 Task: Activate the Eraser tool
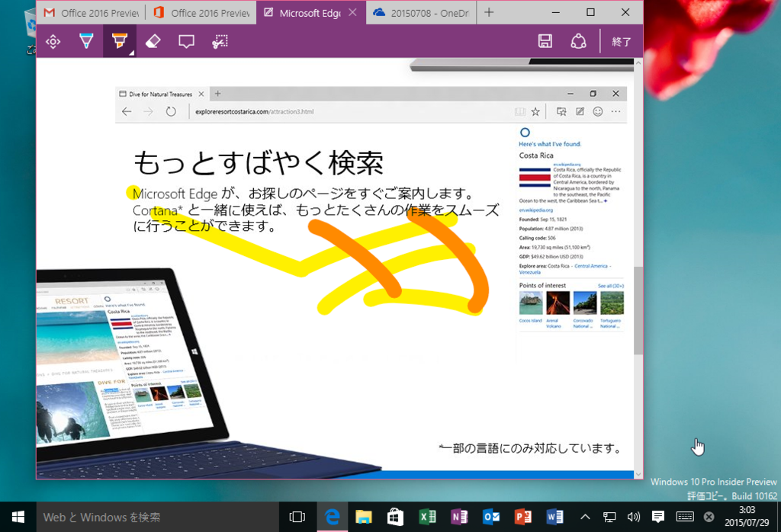pyautogui.click(x=153, y=41)
